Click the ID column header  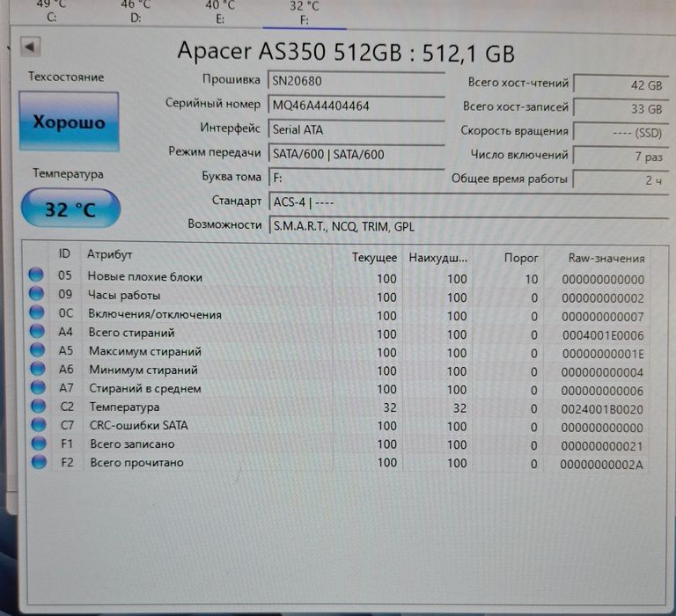click(x=64, y=254)
